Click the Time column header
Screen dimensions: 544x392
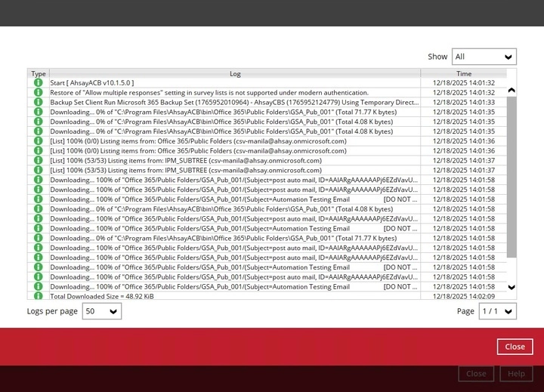[x=464, y=73]
